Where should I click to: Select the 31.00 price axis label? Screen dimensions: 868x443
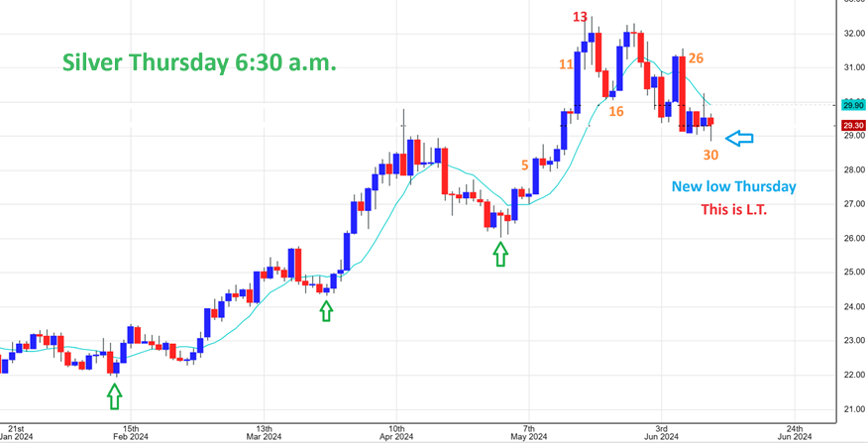[853, 67]
